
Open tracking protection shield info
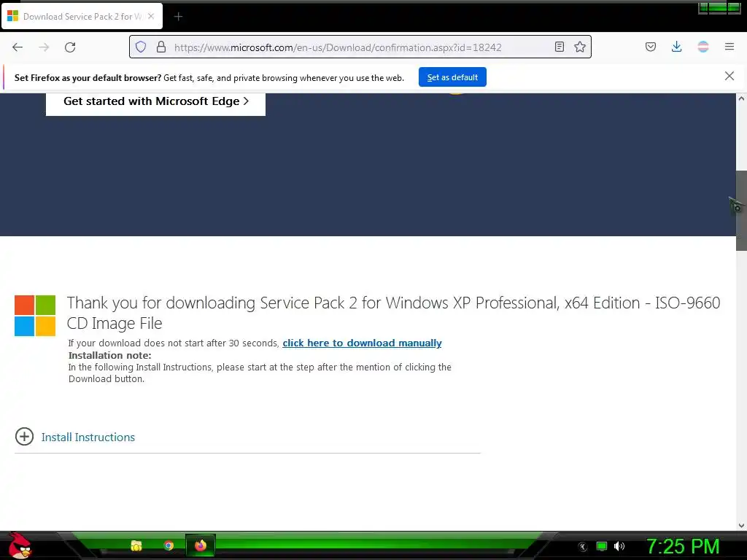[x=141, y=47]
